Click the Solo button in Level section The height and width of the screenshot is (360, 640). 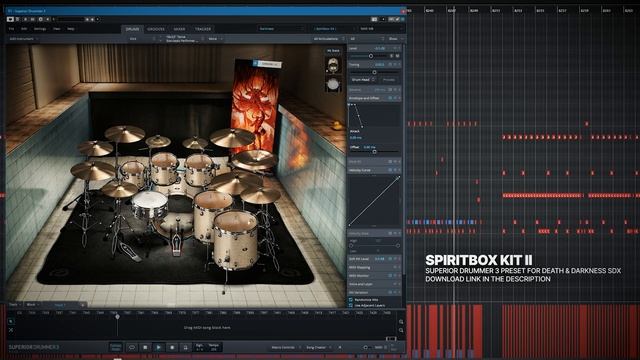(x=391, y=56)
